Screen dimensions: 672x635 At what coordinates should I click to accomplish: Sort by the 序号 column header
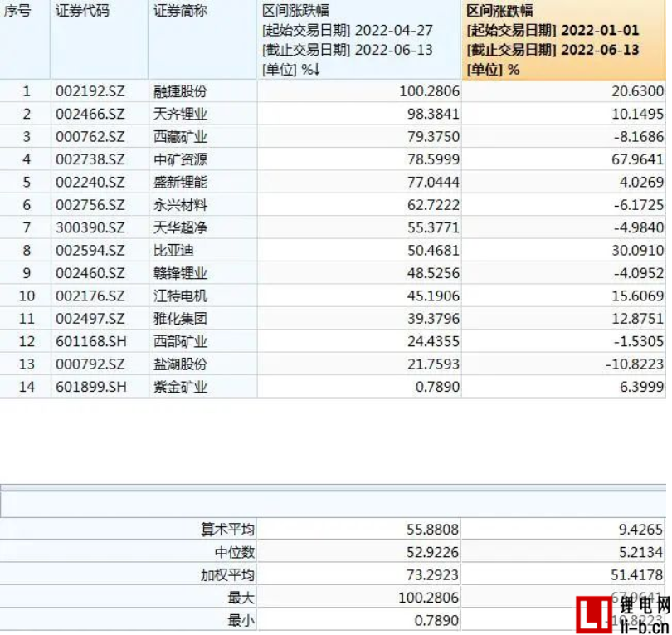25,40
